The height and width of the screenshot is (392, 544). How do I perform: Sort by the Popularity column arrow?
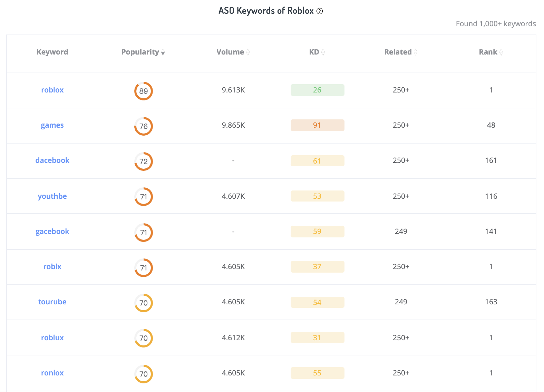[x=163, y=52]
